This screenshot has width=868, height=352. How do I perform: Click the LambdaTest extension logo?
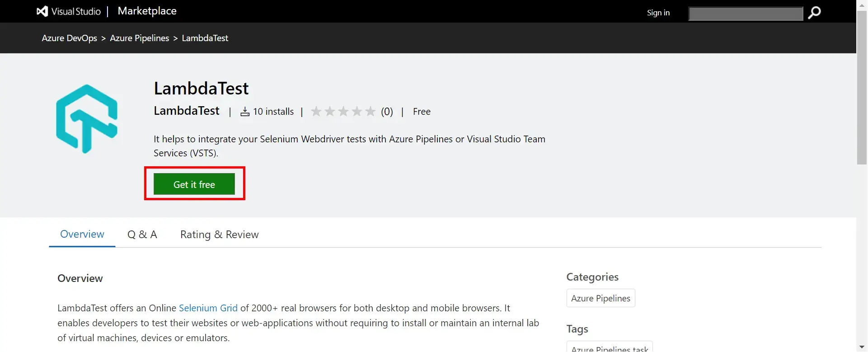[87, 119]
